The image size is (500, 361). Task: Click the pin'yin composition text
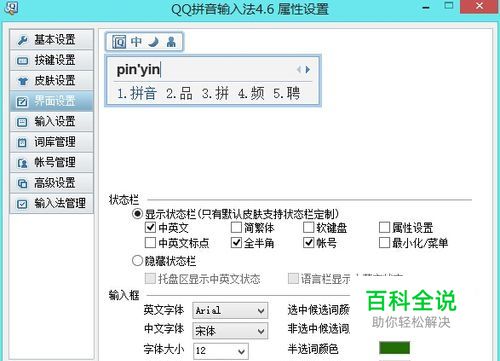tap(138, 69)
